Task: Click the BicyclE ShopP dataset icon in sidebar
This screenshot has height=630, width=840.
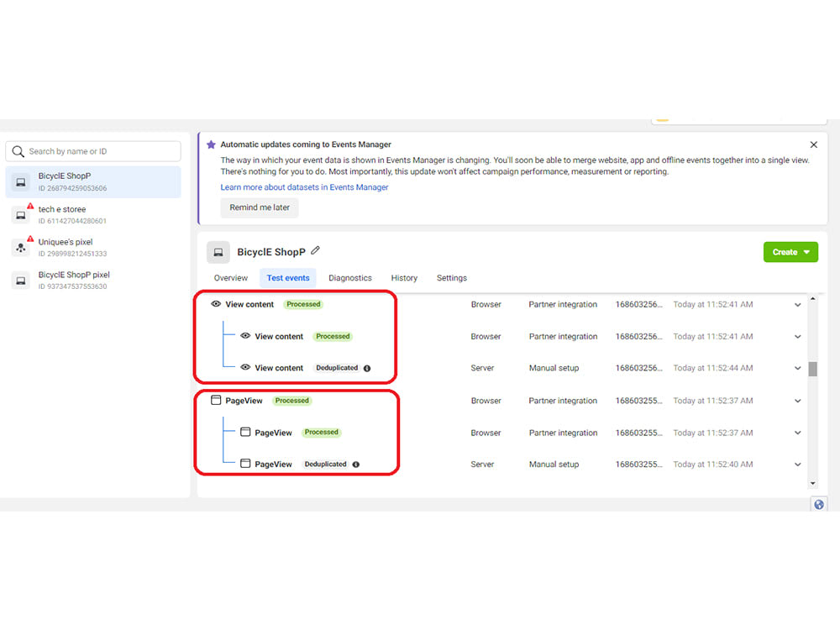Action: pos(20,181)
